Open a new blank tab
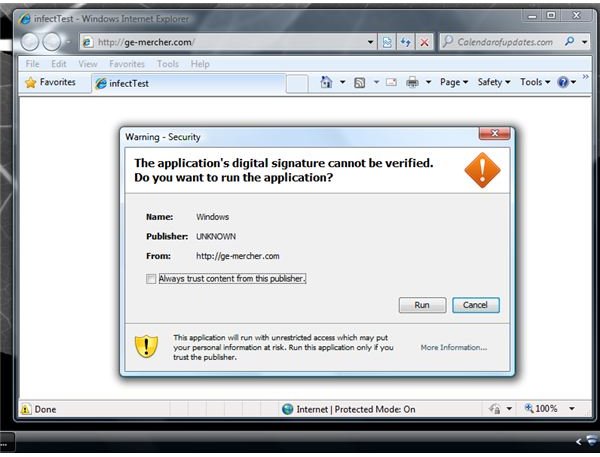The width and height of the screenshot is (600, 457). (297, 83)
